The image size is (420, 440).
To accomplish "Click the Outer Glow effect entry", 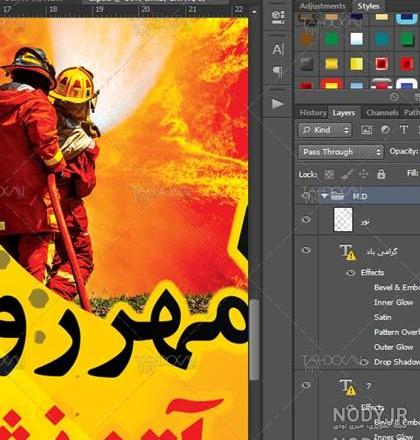I will coord(393,347).
